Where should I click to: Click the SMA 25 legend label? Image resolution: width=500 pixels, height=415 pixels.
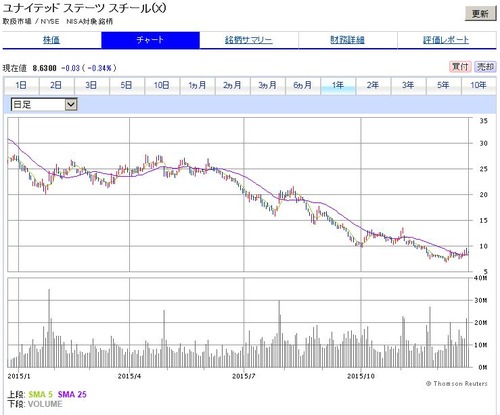72,394
